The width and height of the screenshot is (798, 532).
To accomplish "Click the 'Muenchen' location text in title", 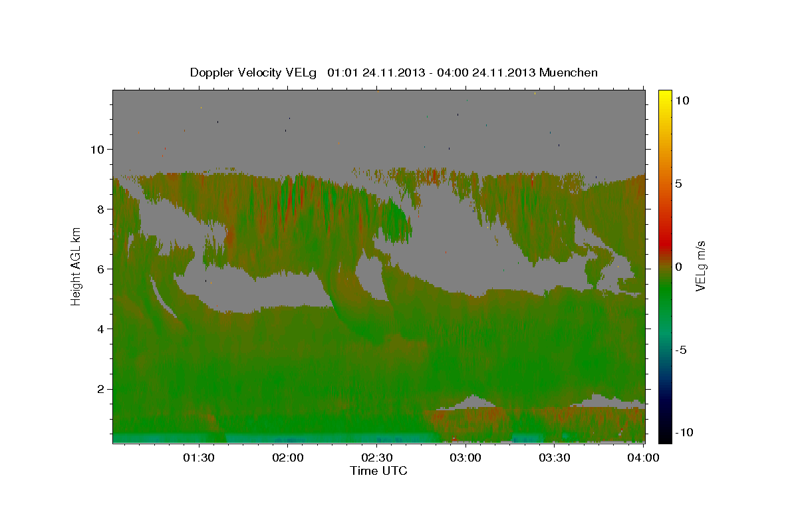I will pyautogui.click(x=569, y=72).
